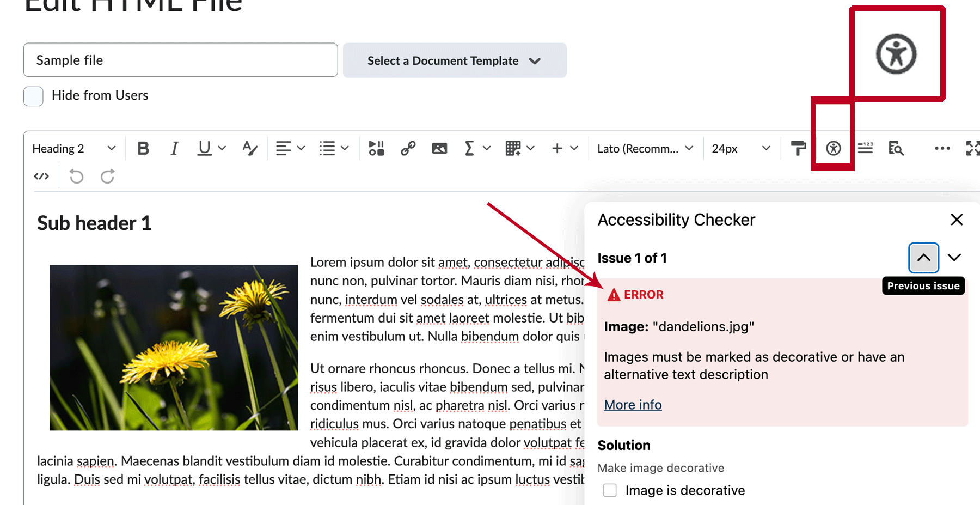This screenshot has height=505, width=980.
Task: Click the Sample file title field
Action: (181, 60)
